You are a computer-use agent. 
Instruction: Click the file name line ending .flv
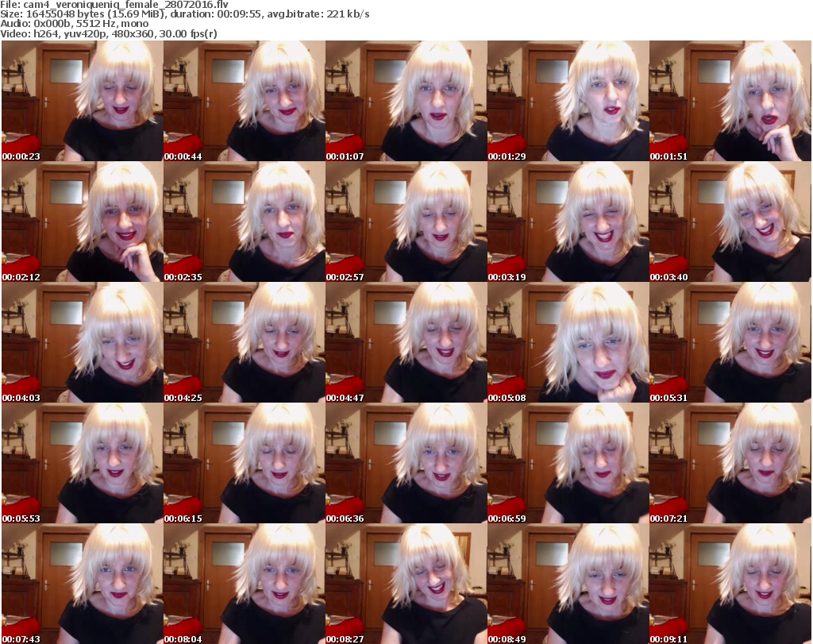[114, 5]
